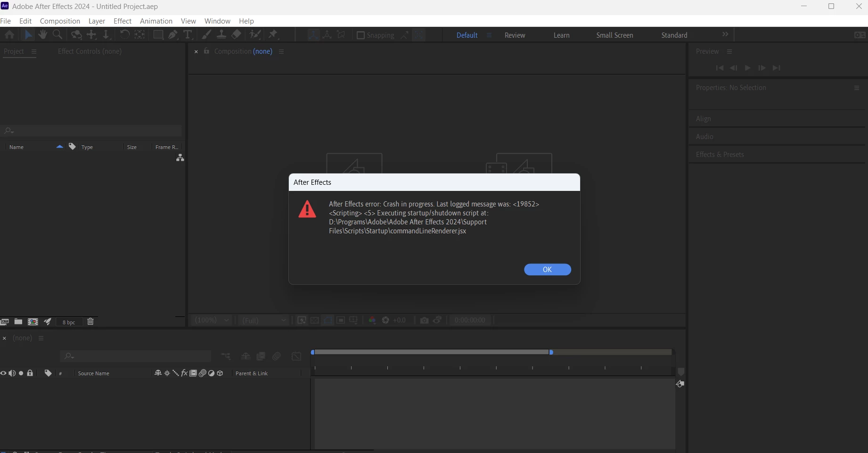The height and width of the screenshot is (453, 868).
Task: Open the Edit menu
Action: tap(25, 21)
